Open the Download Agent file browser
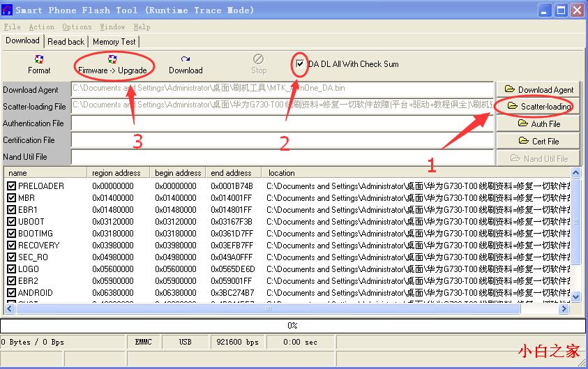This screenshot has width=588, height=369. 538,89
